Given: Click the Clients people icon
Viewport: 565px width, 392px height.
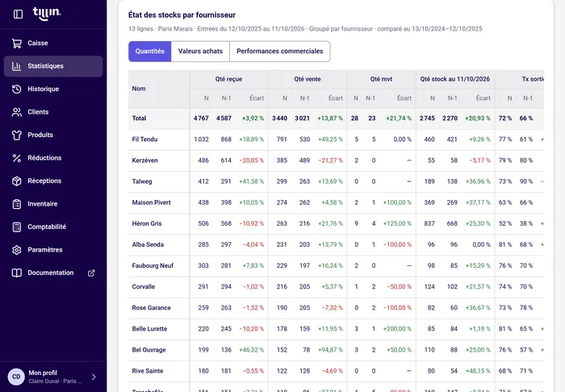Looking at the screenshot, I should point(17,112).
